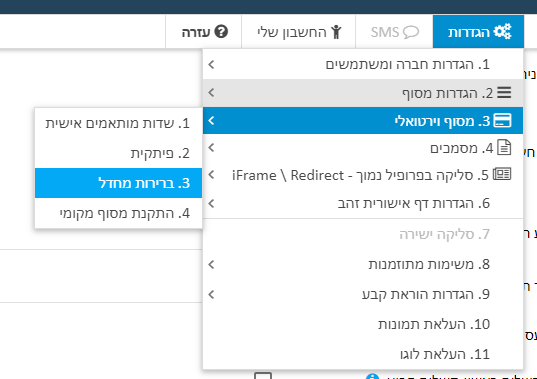This screenshot has width=537, height=379.
Task: Select סליקה בפרופיל נמוך iFrame Redirect entry
Action: (363, 175)
